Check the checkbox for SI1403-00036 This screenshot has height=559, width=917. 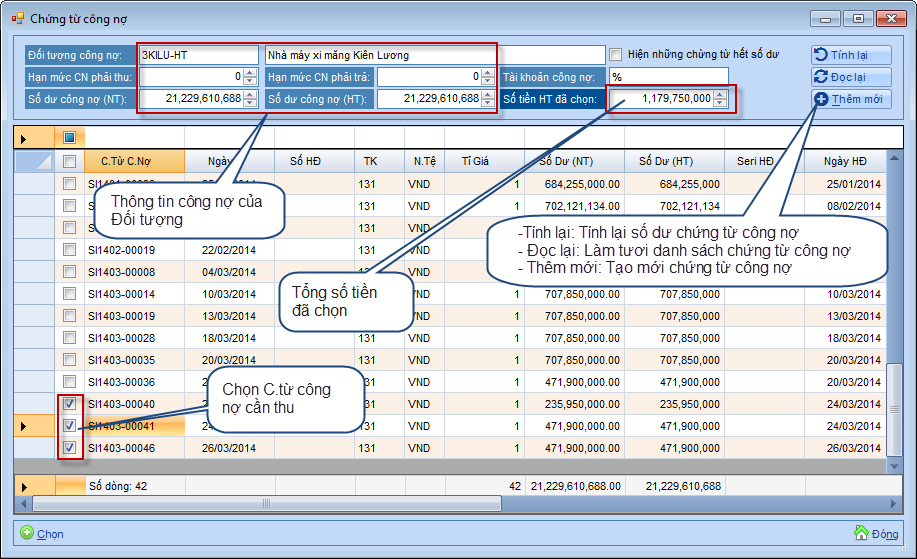[69, 382]
